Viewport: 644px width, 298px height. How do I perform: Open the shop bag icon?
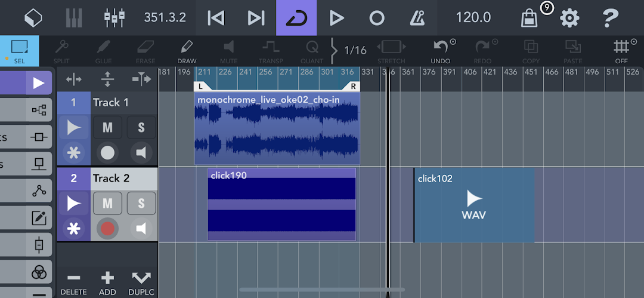(x=529, y=18)
